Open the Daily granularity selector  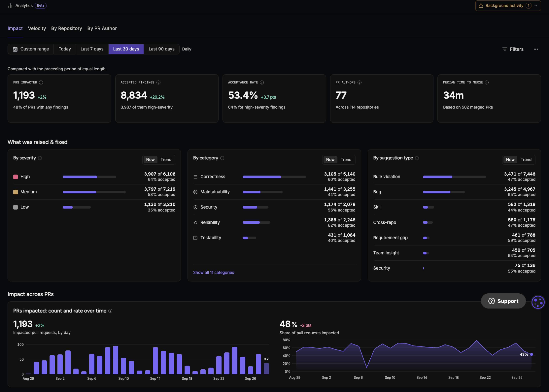[187, 49]
